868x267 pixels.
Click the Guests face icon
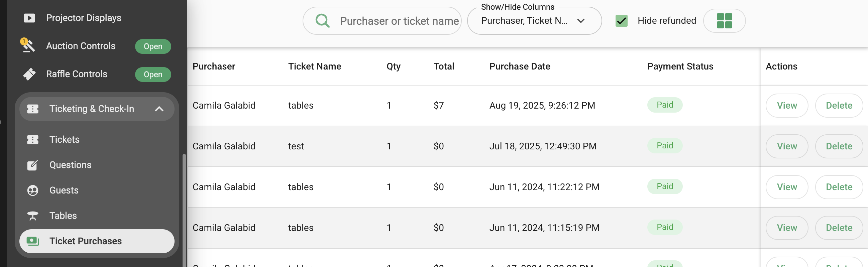coord(33,190)
